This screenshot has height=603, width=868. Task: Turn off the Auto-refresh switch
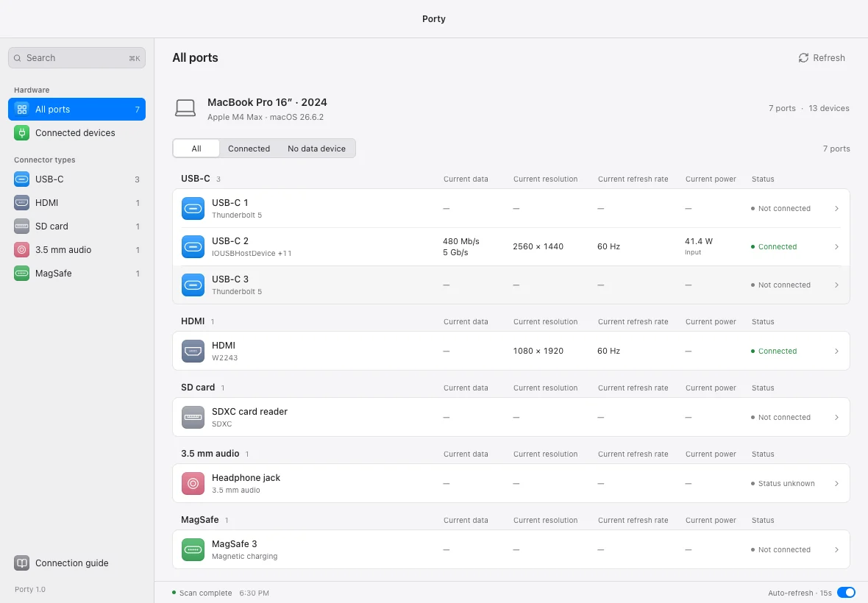click(846, 593)
